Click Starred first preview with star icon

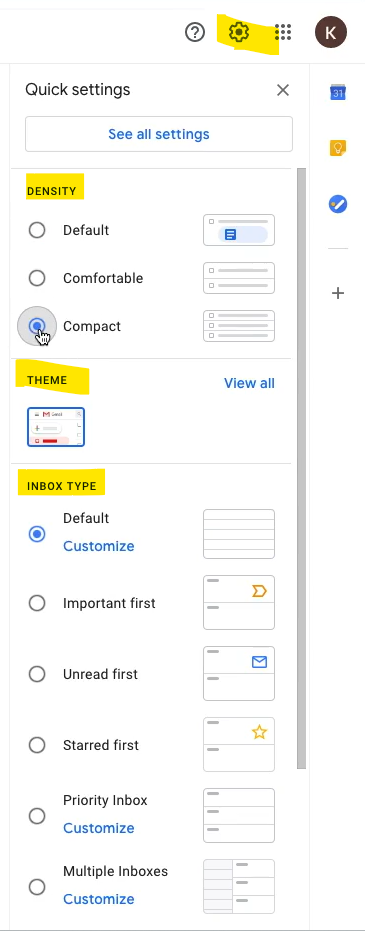coord(239,745)
